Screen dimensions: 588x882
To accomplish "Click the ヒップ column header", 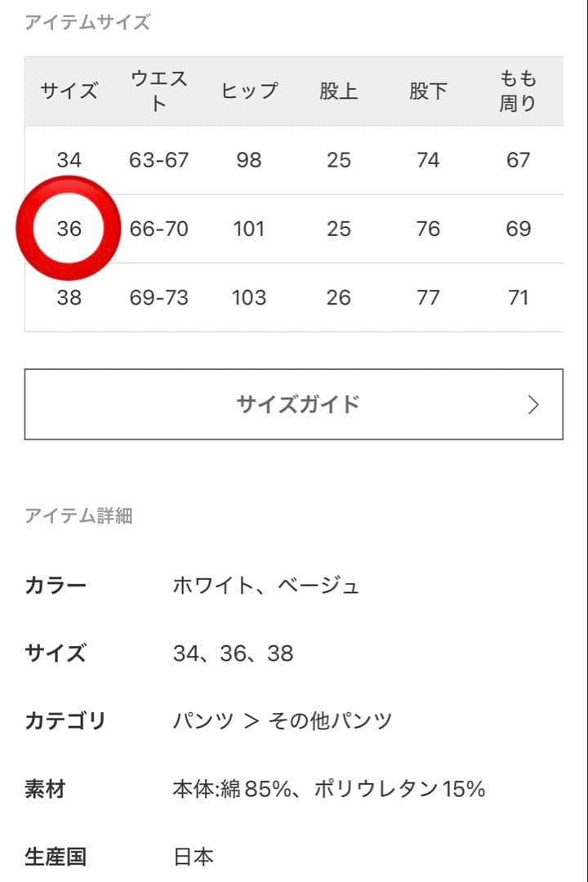I will 248,91.
